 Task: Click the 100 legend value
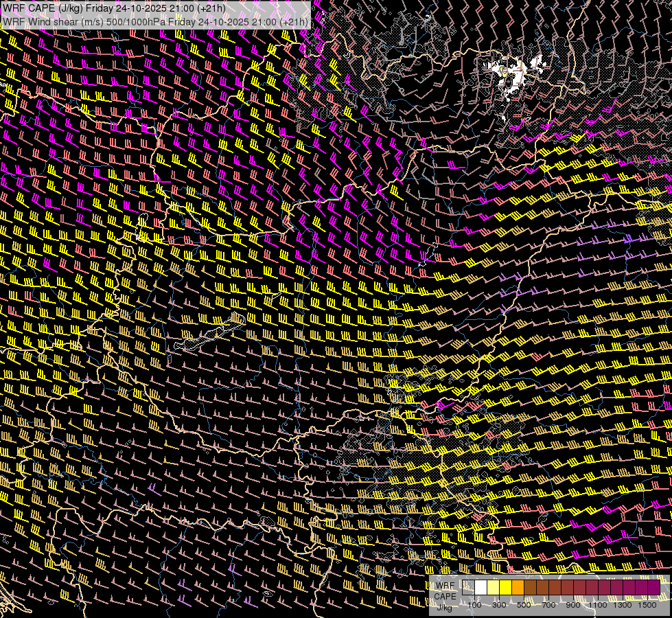(x=474, y=605)
